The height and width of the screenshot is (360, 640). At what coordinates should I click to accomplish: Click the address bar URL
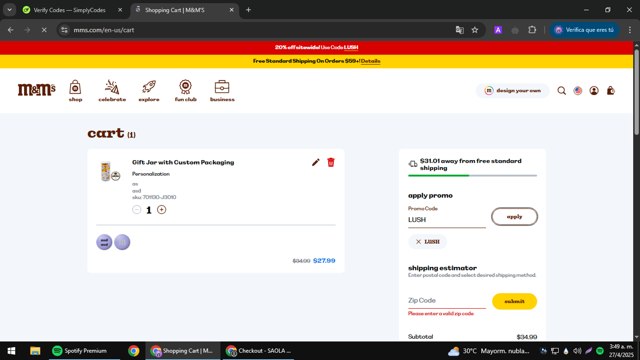[104, 30]
